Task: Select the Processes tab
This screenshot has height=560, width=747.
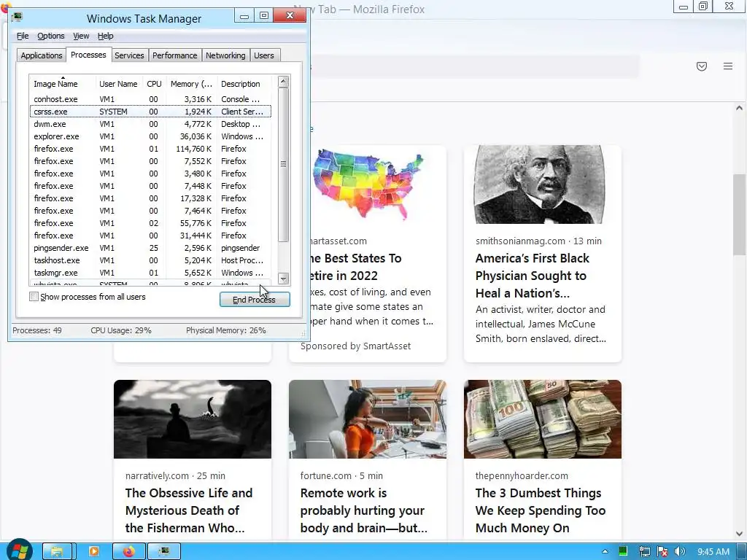Action: click(x=88, y=55)
